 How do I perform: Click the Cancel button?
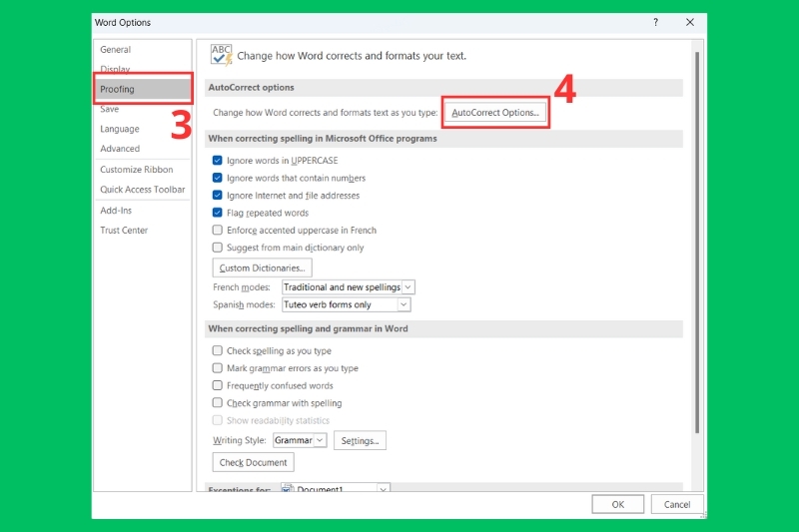tap(677, 504)
